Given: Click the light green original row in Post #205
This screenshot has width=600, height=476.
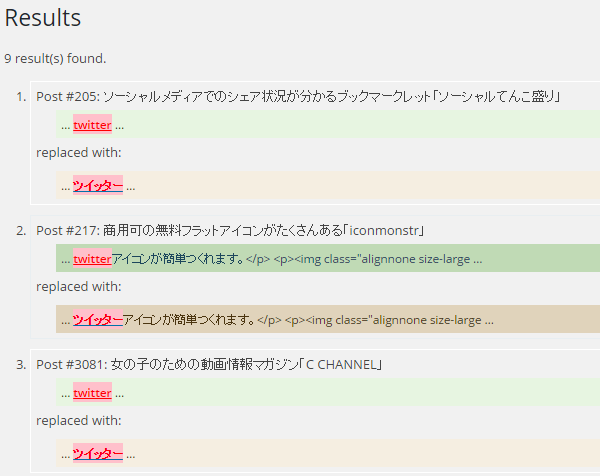Looking at the screenshot, I should pos(350,125).
